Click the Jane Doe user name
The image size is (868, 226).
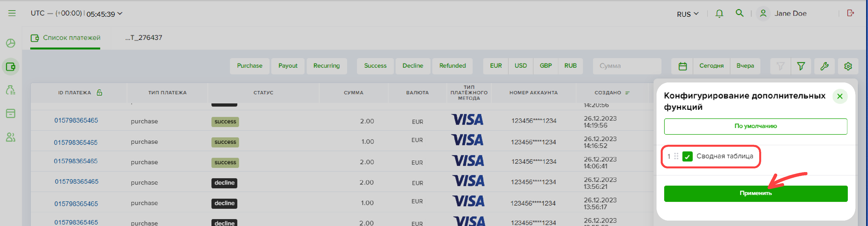pyautogui.click(x=790, y=14)
